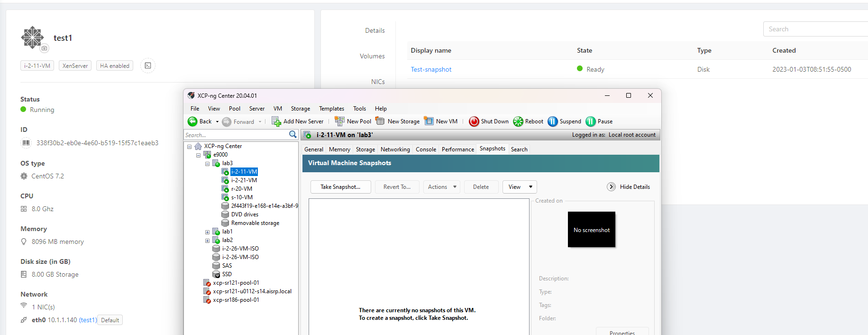Collapse the e9000 pool node
The height and width of the screenshot is (335, 868).
[198, 155]
